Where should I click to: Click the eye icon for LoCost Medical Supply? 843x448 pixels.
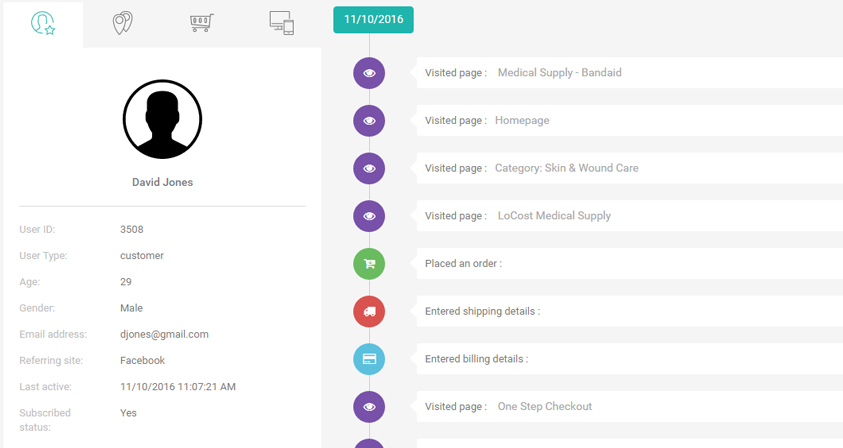(369, 216)
